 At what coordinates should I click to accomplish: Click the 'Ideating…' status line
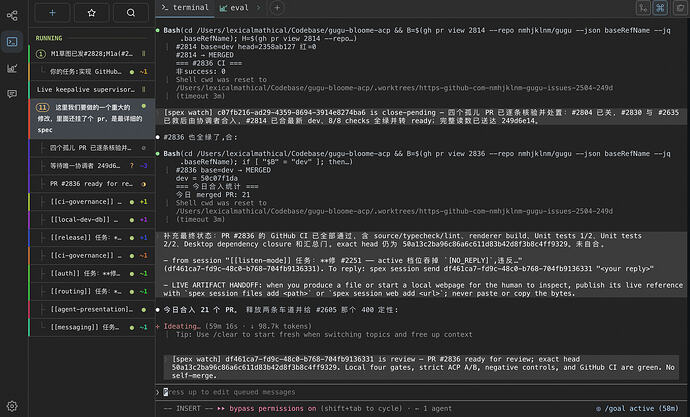233,326
